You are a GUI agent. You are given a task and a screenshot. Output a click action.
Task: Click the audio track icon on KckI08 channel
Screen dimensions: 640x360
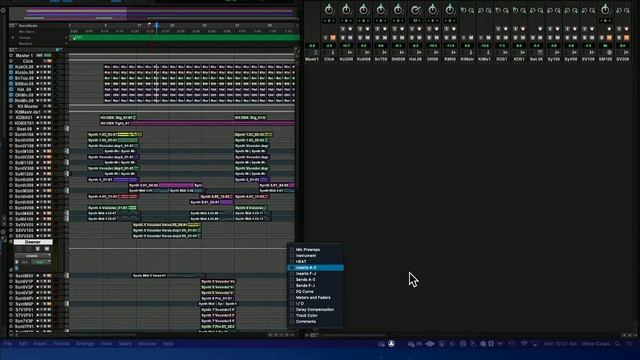(367, 53)
